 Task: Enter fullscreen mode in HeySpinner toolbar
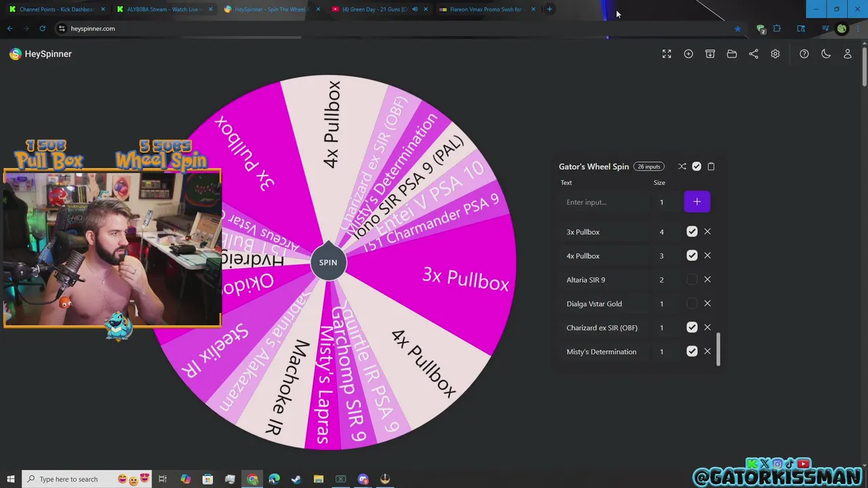click(667, 54)
